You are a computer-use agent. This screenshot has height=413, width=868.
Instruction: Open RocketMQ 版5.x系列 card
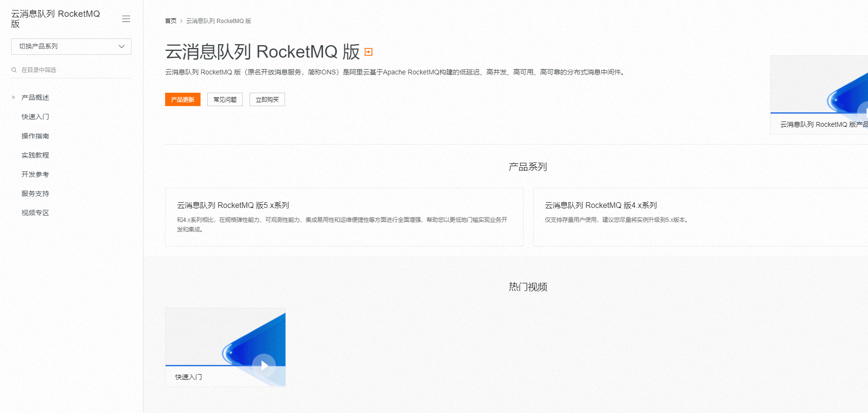[x=344, y=217]
